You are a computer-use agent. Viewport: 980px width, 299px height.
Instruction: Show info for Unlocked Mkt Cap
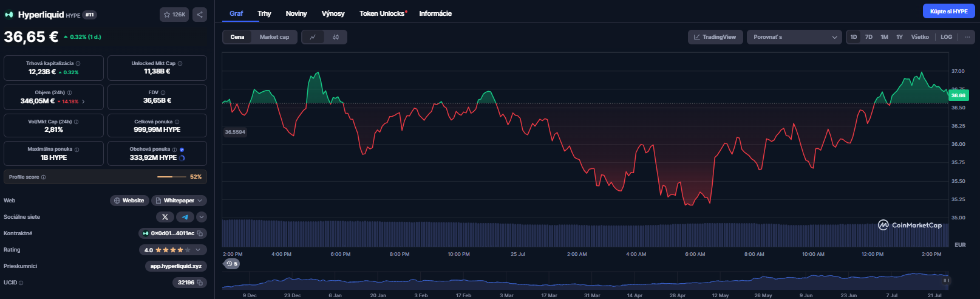[180, 63]
